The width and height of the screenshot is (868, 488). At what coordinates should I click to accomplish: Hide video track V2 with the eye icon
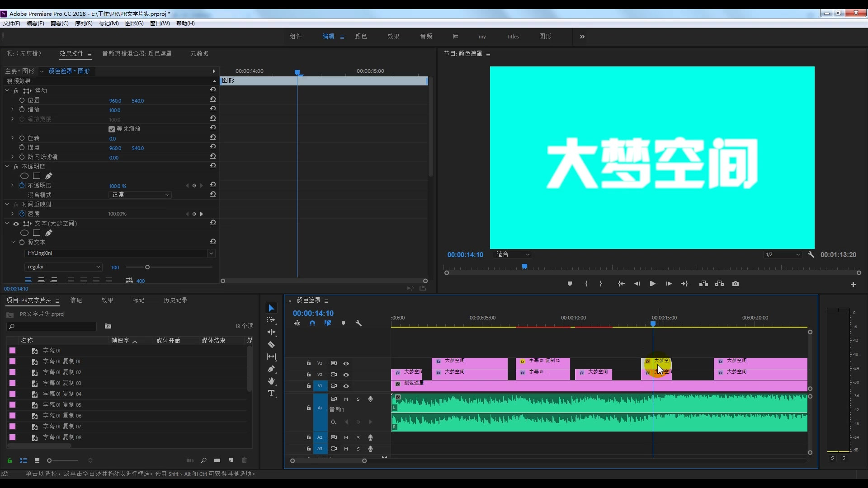[x=346, y=374]
